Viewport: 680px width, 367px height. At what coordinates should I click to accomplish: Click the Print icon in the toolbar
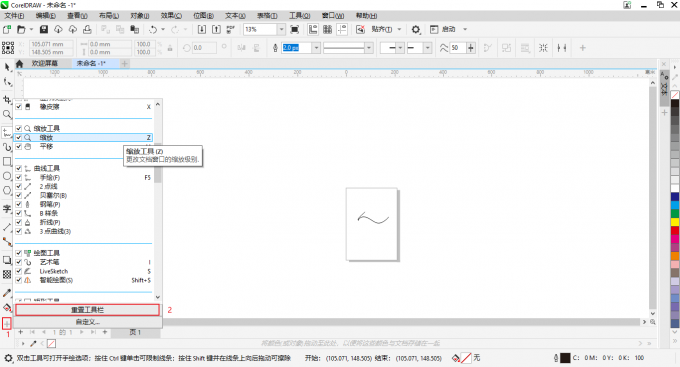87,29
